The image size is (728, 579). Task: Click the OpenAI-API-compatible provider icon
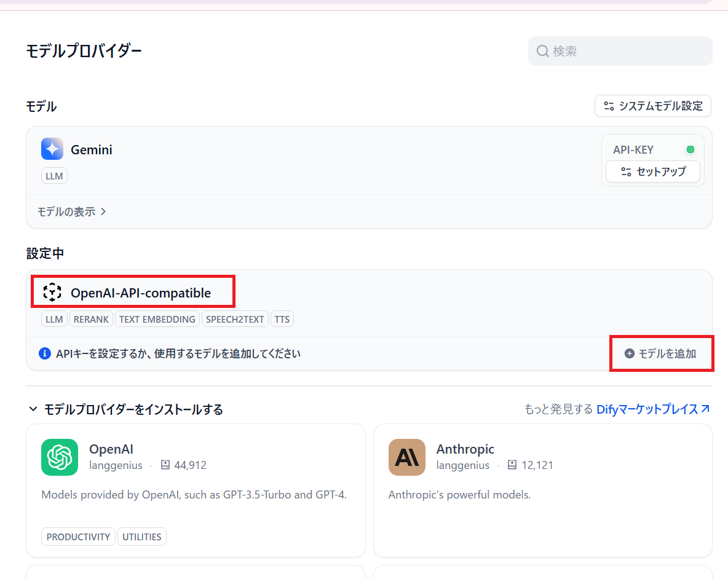52,292
